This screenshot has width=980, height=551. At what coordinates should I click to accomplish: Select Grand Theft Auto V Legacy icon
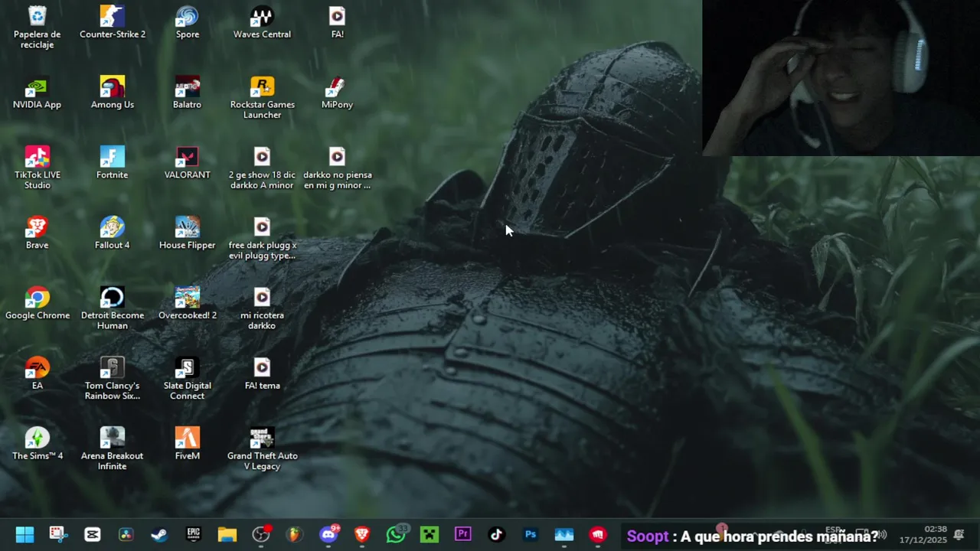coord(262,449)
